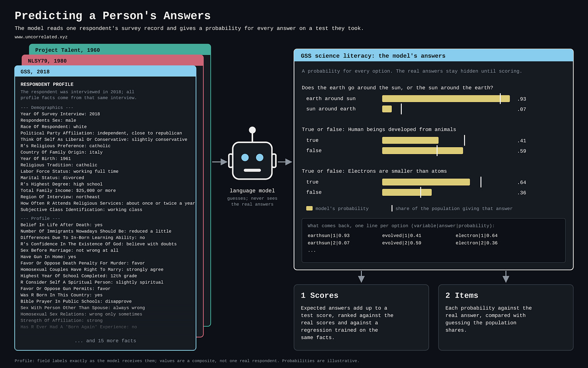
Task: Click the sun around earth probability bar
Action: 387,109
